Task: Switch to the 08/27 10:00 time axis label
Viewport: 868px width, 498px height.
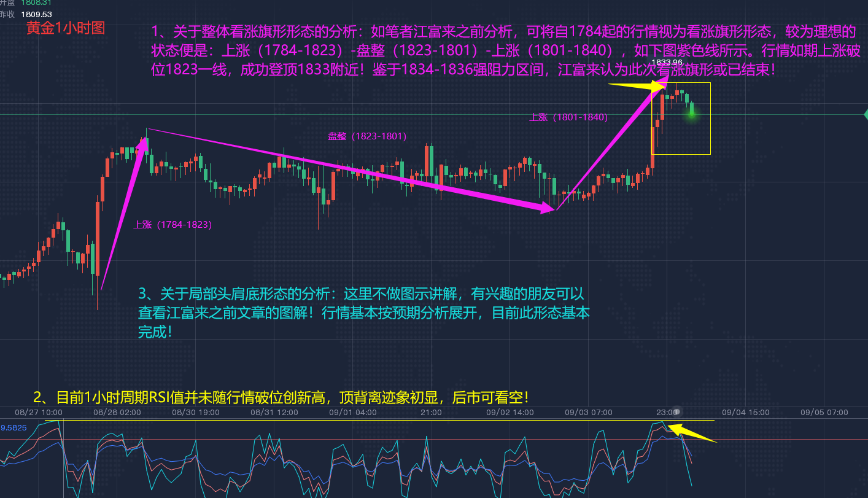Action: (37, 413)
